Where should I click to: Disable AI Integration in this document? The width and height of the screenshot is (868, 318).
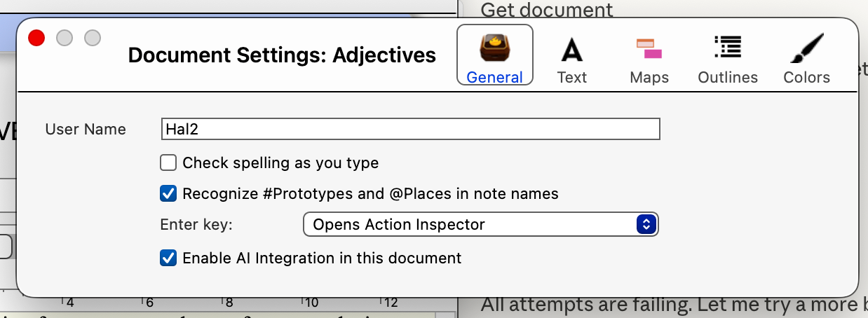[168, 258]
